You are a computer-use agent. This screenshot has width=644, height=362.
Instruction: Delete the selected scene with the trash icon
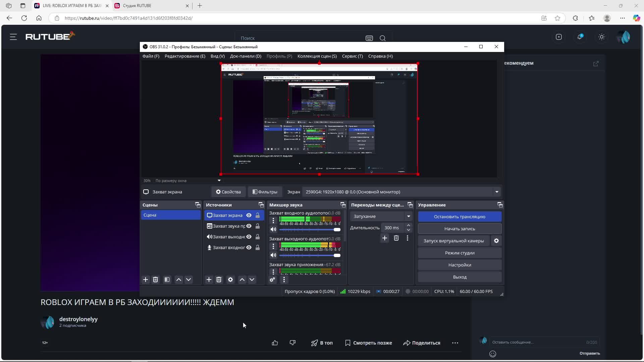pyautogui.click(x=155, y=280)
